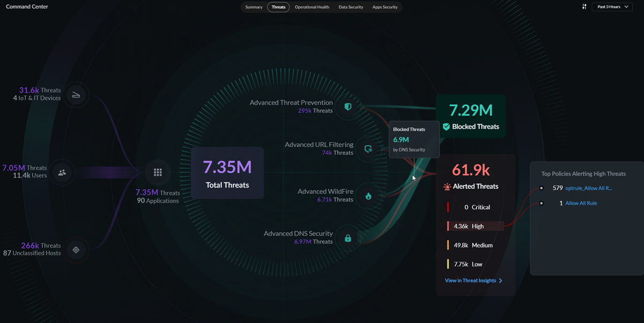Click the Users source icon
This screenshot has height=323, width=644.
pyautogui.click(x=62, y=173)
